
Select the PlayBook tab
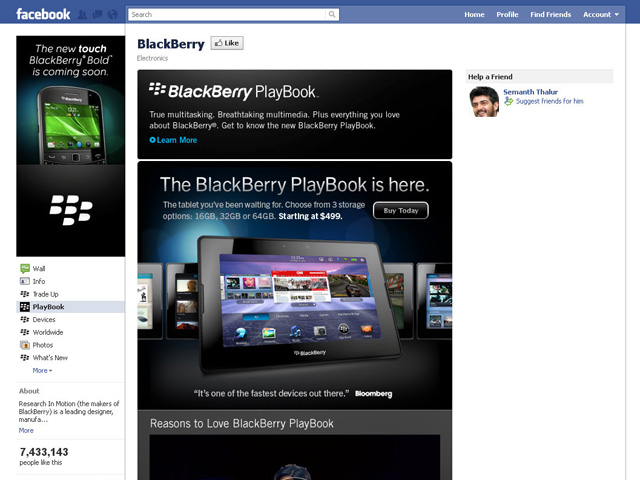pos(70,307)
